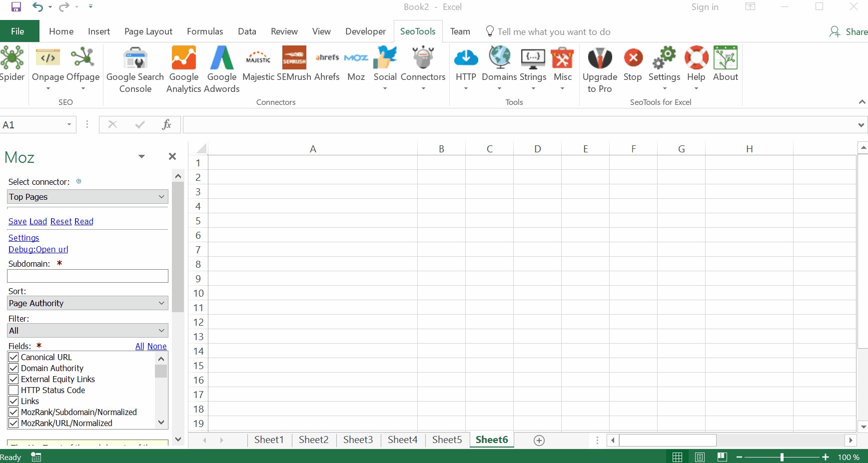Open the HTTP tools menu
The width and height of the screenshot is (868, 463).
[466, 68]
